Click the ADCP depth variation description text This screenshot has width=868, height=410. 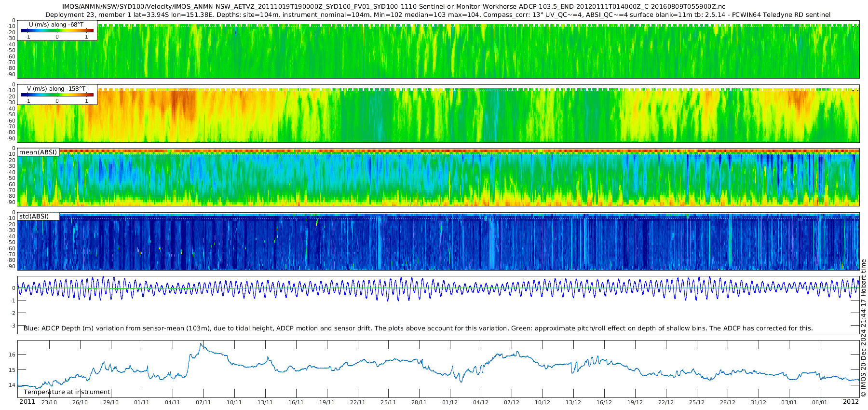pos(418,328)
